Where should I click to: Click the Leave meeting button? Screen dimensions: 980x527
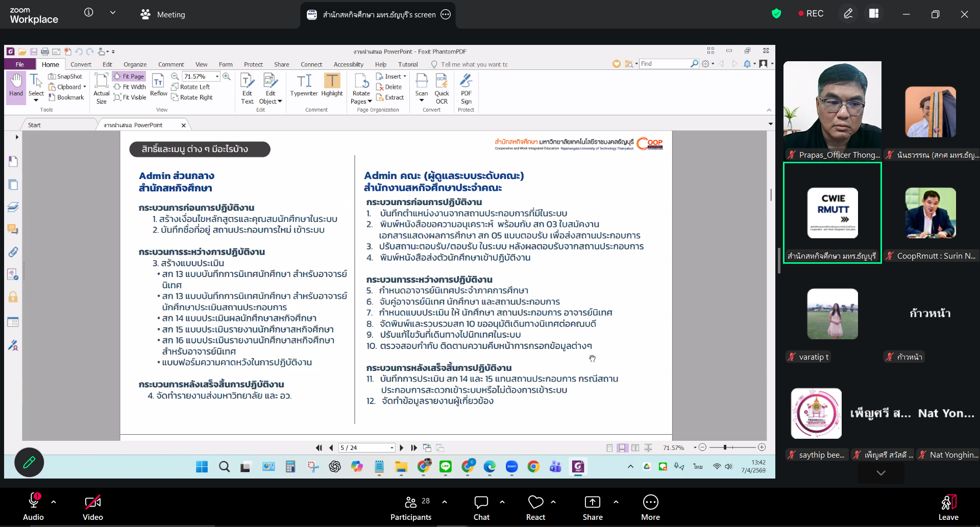[948, 508]
